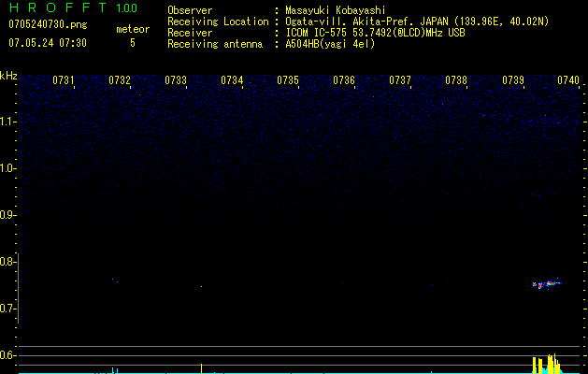588x374 pixels.
Task: Click the yellow intensity spike after 0733
Action: (x=202, y=368)
